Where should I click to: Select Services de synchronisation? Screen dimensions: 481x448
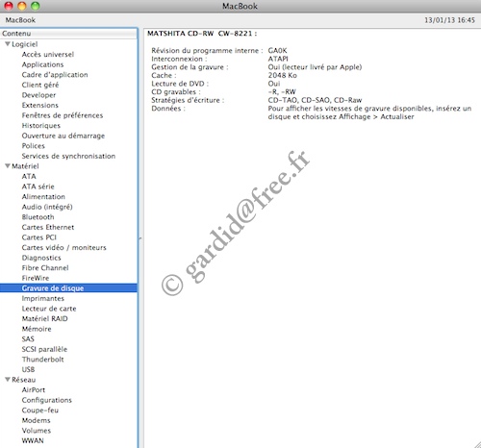[x=68, y=156]
